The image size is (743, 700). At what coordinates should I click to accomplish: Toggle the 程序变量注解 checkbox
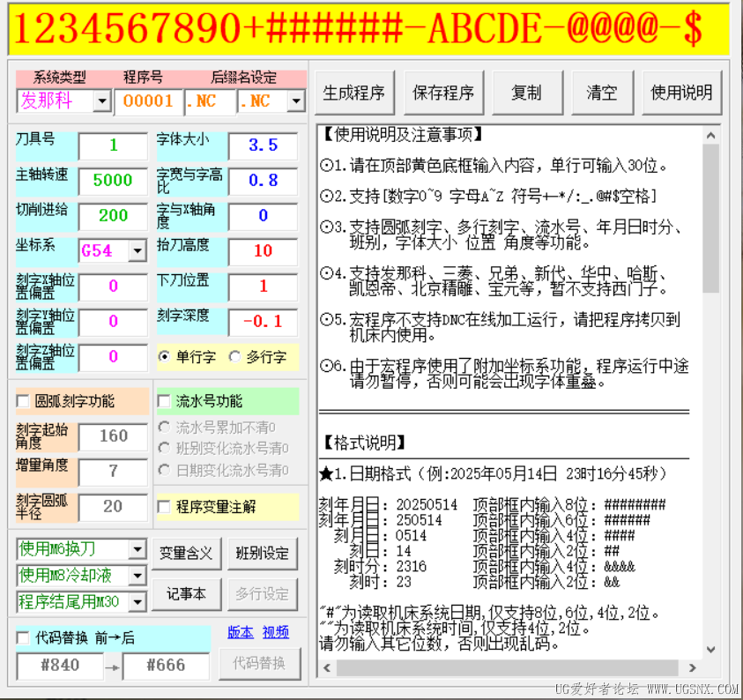click(164, 507)
